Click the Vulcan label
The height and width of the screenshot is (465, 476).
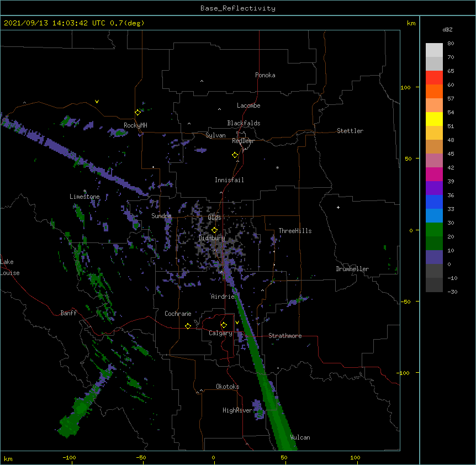click(300, 437)
